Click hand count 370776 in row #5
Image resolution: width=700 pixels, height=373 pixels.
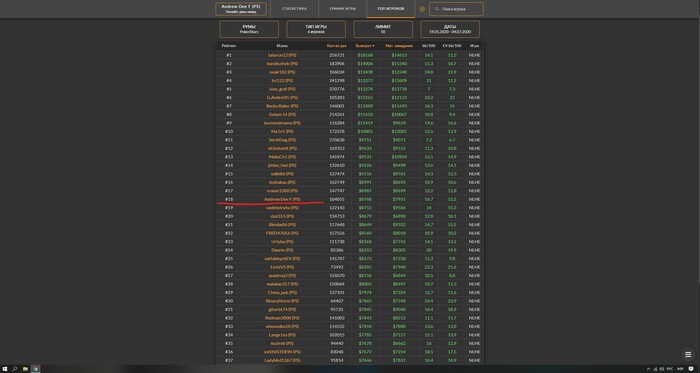click(337, 89)
